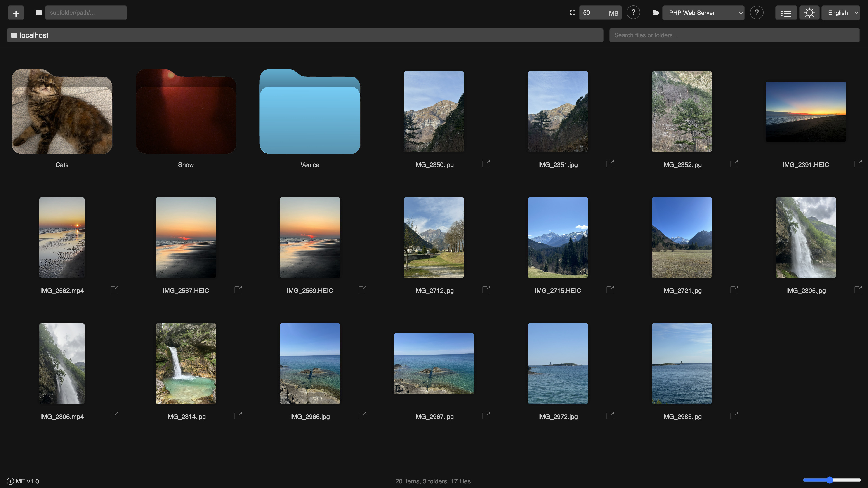Expand the PHP Web Server dropdown

coord(703,13)
